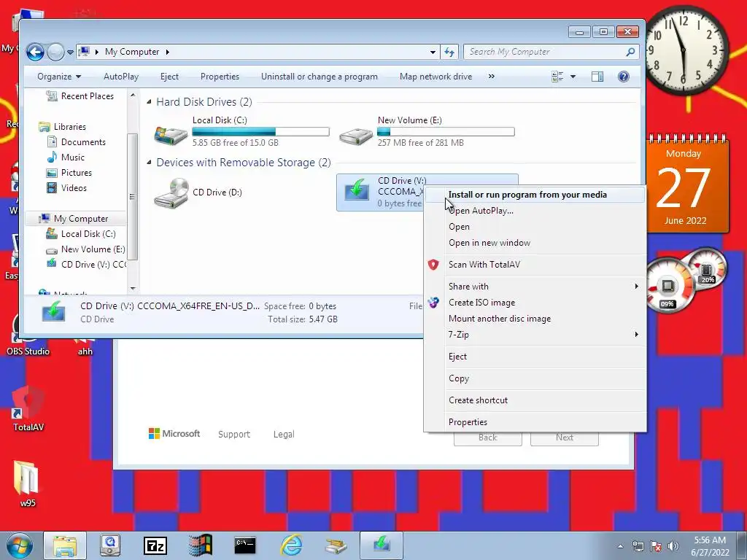Viewport: 747px width, 560px height.
Task: Click the Command Prompt taskbar icon
Action: pyautogui.click(x=245, y=545)
